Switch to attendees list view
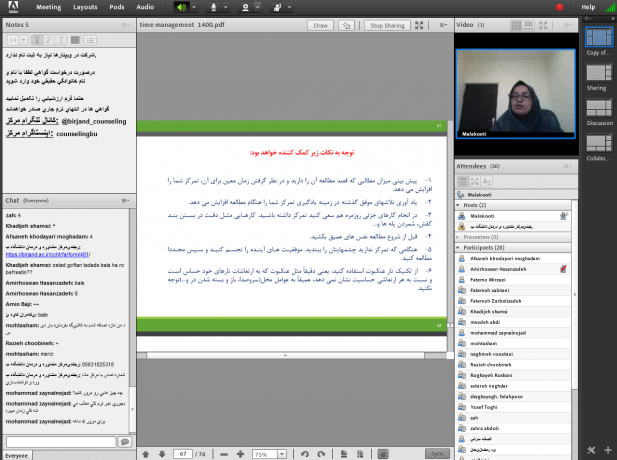 463,181
